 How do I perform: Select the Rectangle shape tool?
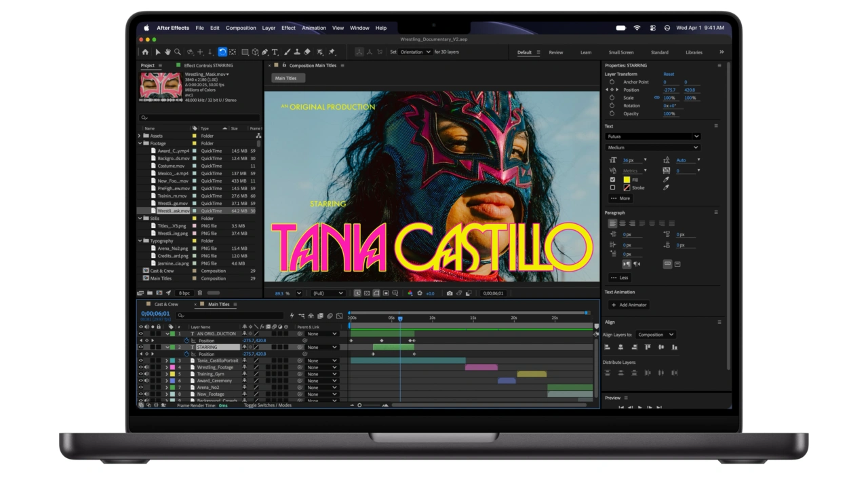tap(245, 52)
